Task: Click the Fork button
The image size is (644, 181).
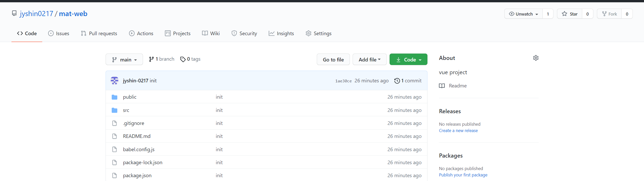Action: 609,14
